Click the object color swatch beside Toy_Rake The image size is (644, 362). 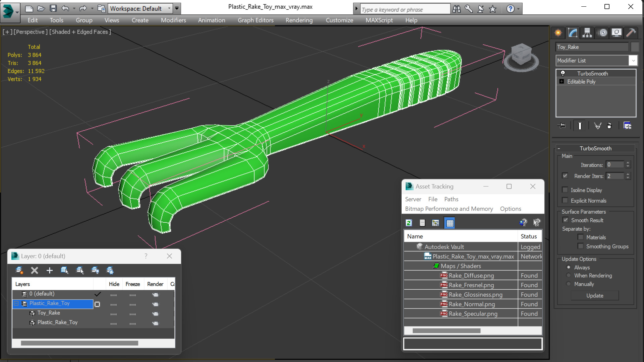(635, 47)
